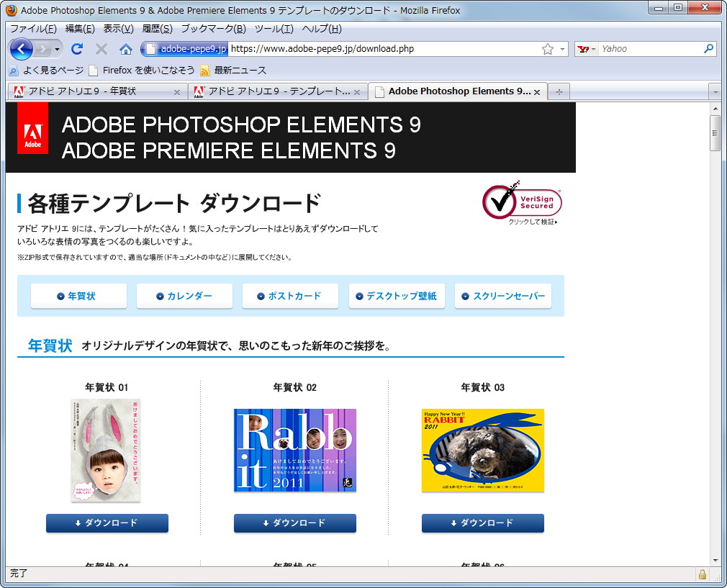Click the 年賀状 03 rabbit thumbnail
Image resolution: width=727 pixels, height=588 pixels.
482,451
